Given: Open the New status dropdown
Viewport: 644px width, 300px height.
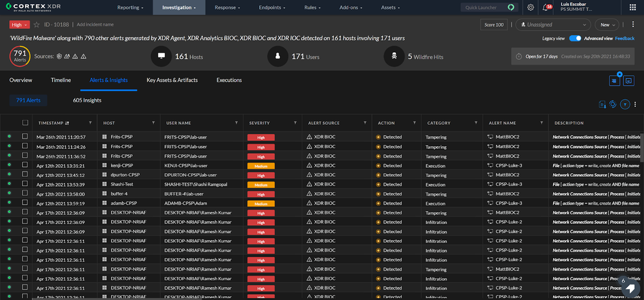Looking at the screenshot, I should (x=608, y=24).
